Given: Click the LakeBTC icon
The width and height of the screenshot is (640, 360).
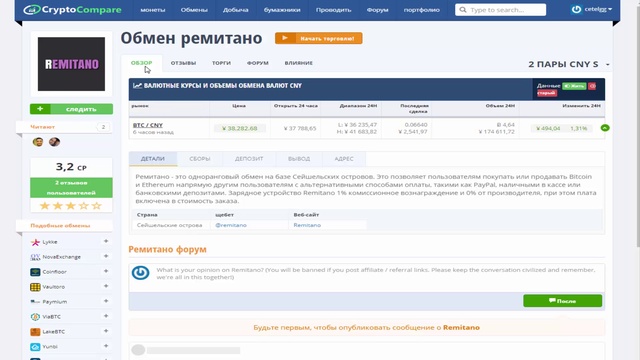Looking at the screenshot, I should pyautogui.click(x=35, y=332).
